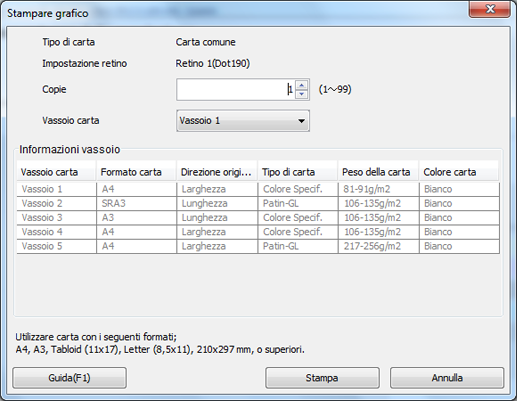Click the Tipo di carta column header
This screenshot has width=517, height=401.
tap(298, 172)
